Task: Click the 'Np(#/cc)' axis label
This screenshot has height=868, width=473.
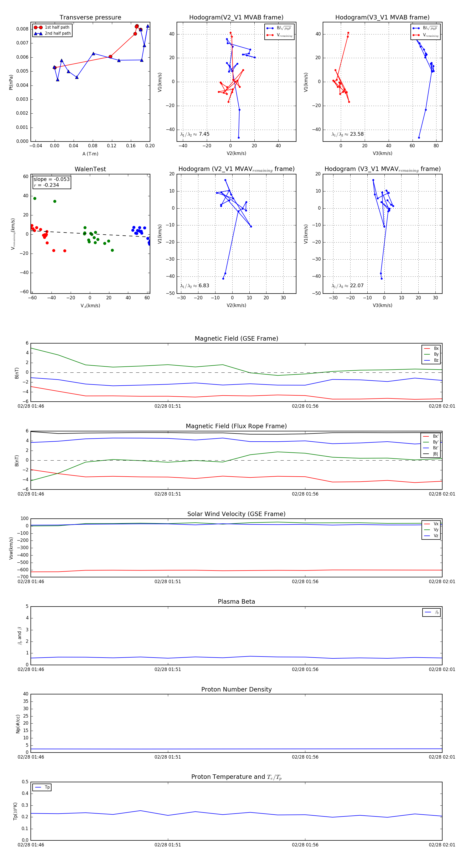Action: (18, 724)
